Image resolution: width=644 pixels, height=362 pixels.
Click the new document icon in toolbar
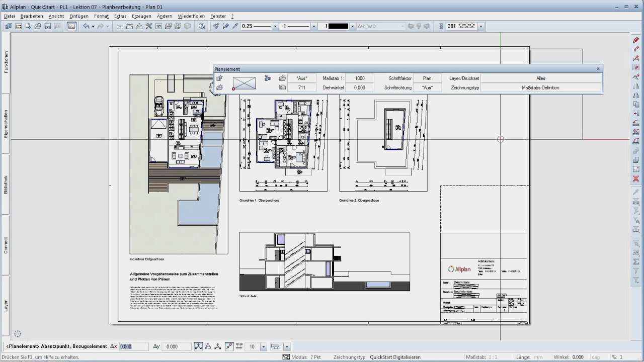[x=28, y=26]
